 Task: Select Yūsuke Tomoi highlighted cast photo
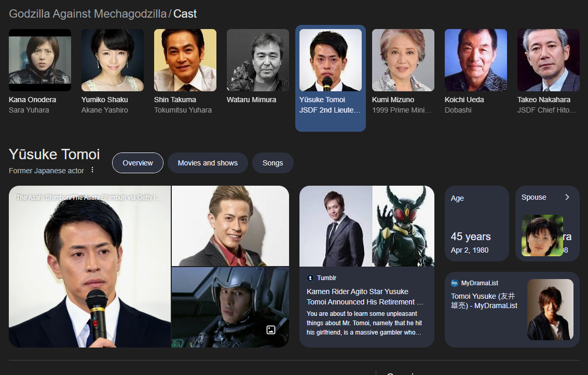click(x=331, y=60)
